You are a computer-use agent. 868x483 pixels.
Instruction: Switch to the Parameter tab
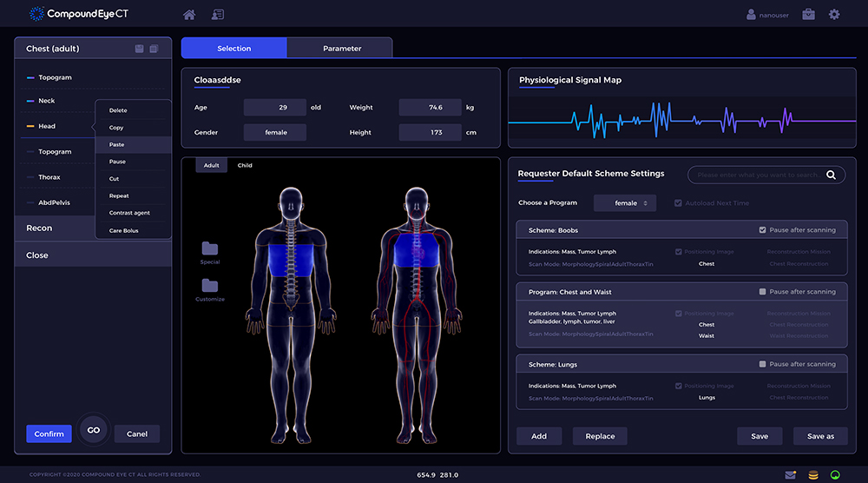[x=342, y=49]
